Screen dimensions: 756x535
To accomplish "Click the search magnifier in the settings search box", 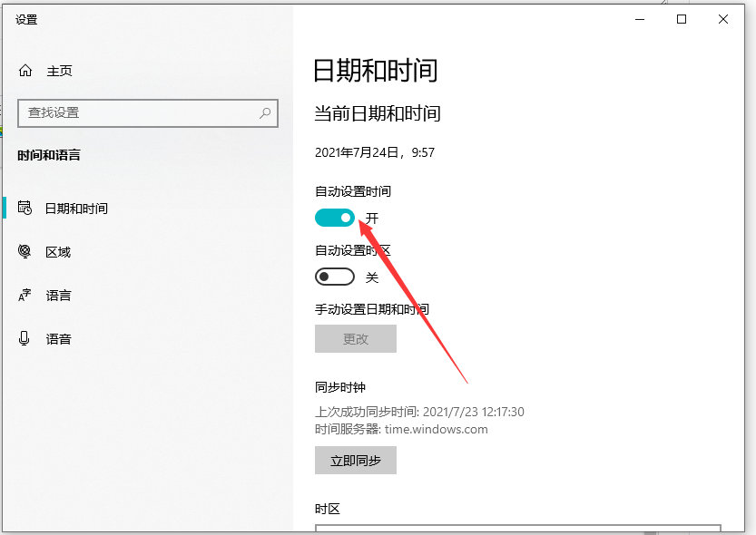I will tap(266, 113).
